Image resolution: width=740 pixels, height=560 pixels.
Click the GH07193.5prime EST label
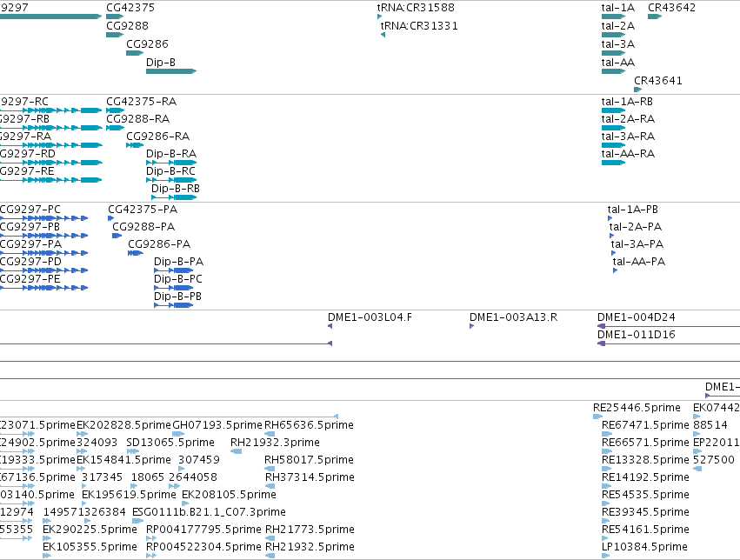(217, 425)
